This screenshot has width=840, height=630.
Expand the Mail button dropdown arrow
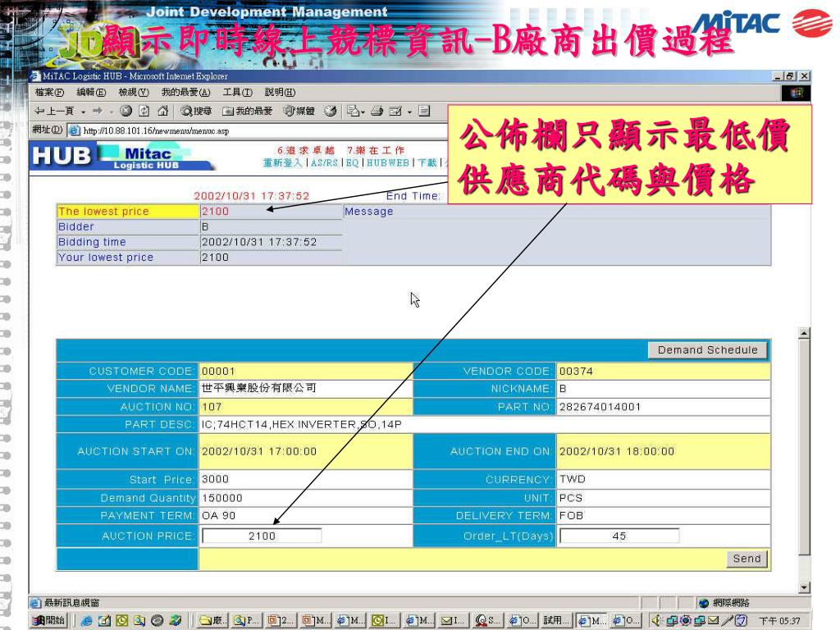click(x=363, y=112)
